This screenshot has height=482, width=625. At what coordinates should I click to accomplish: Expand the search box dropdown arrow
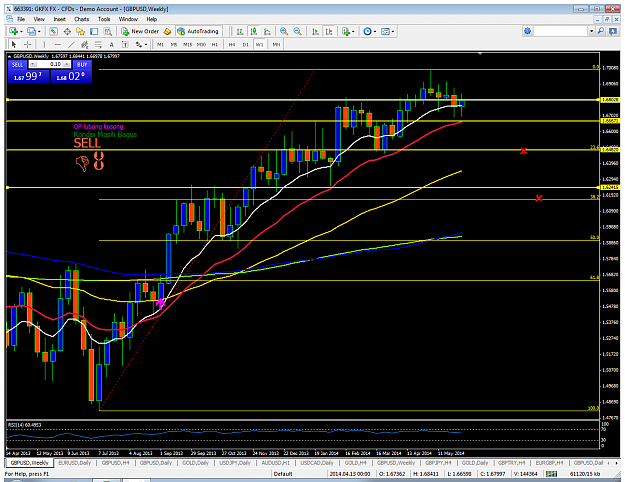tap(592, 31)
